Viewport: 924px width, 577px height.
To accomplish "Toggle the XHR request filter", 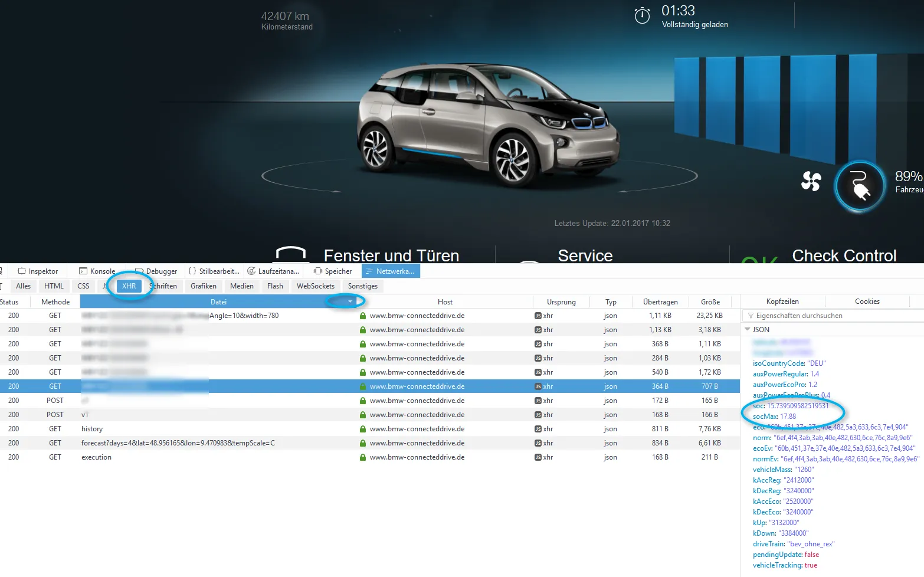I will click(129, 286).
